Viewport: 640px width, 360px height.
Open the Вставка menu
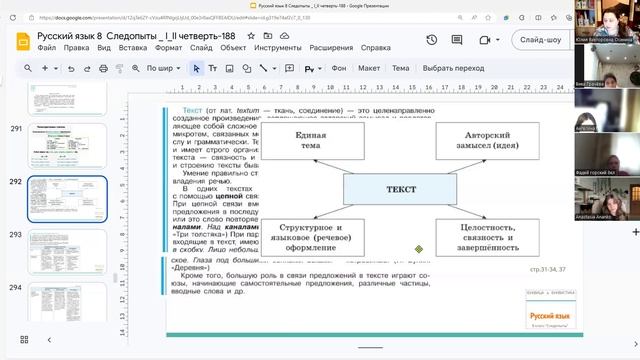(133, 48)
